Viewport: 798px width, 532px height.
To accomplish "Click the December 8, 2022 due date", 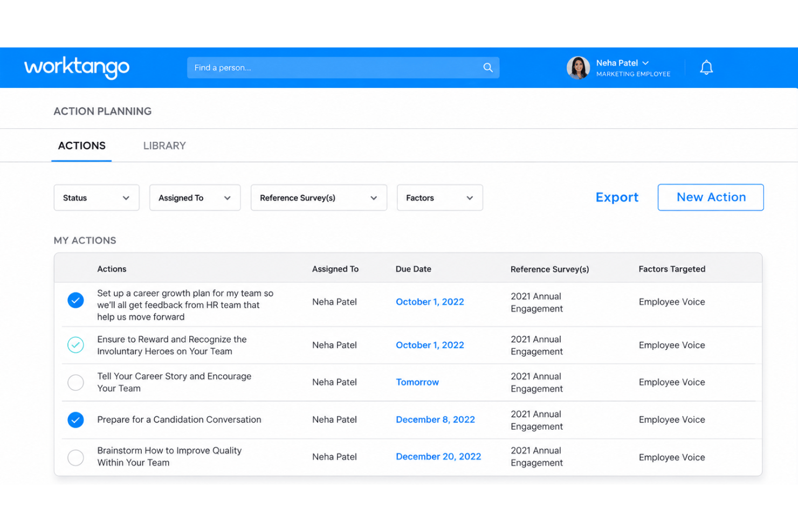I will tap(435, 419).
